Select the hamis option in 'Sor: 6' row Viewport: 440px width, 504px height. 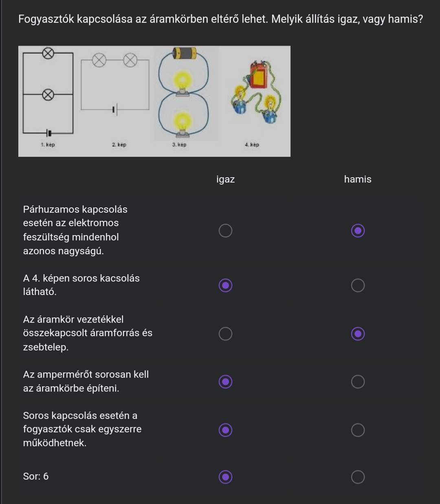point(358,476)
